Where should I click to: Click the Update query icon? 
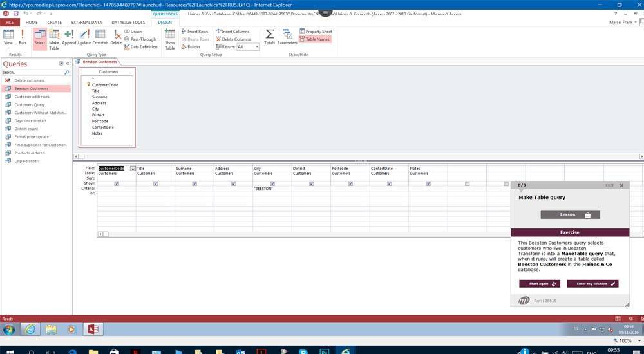[84, 37]
